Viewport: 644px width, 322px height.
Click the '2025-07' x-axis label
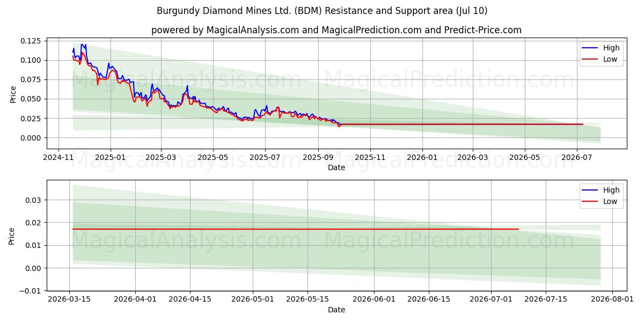click(265, 158)
